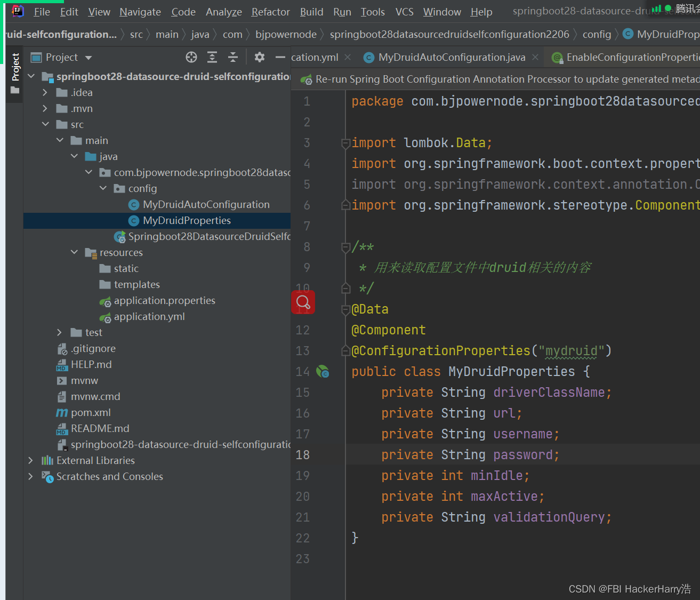Open the Navigate menu
The image size is (700, 600).
coord(140,12)
